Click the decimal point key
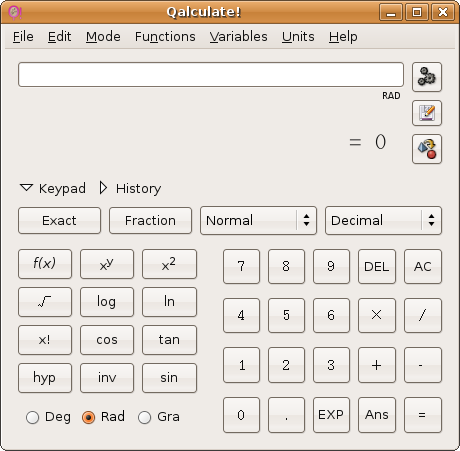This screenshot has height=451, width=460. [x=286, y=415]
